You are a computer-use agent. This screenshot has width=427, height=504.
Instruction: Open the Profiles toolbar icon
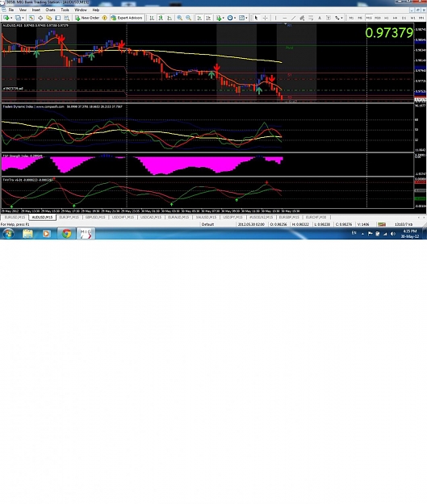pyautogui.click(x=18, y=18)
